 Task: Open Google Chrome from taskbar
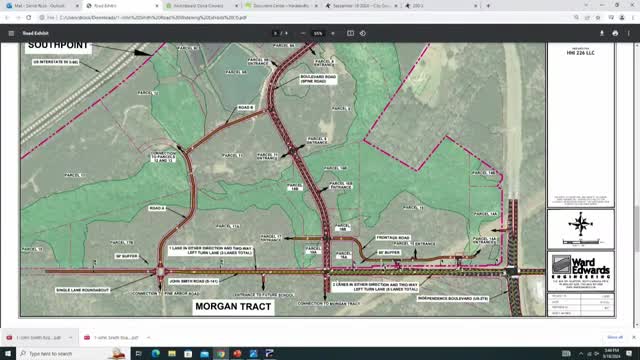[221, 353]
